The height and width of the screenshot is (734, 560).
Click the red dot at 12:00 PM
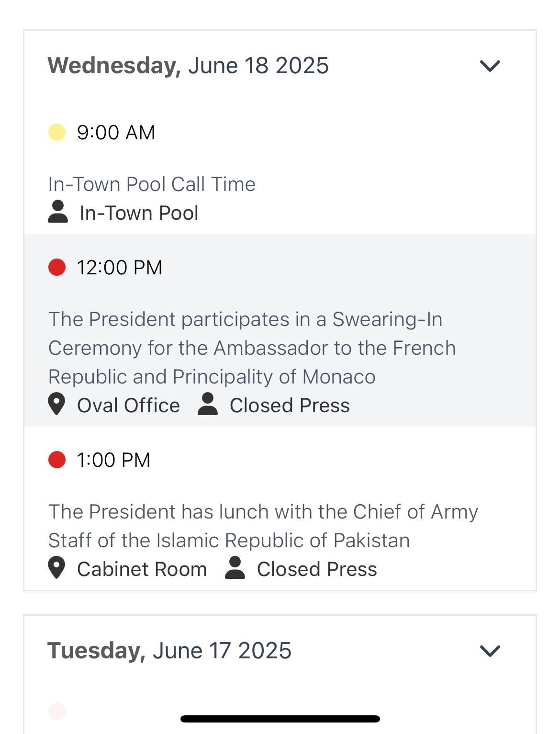point(57,267)
